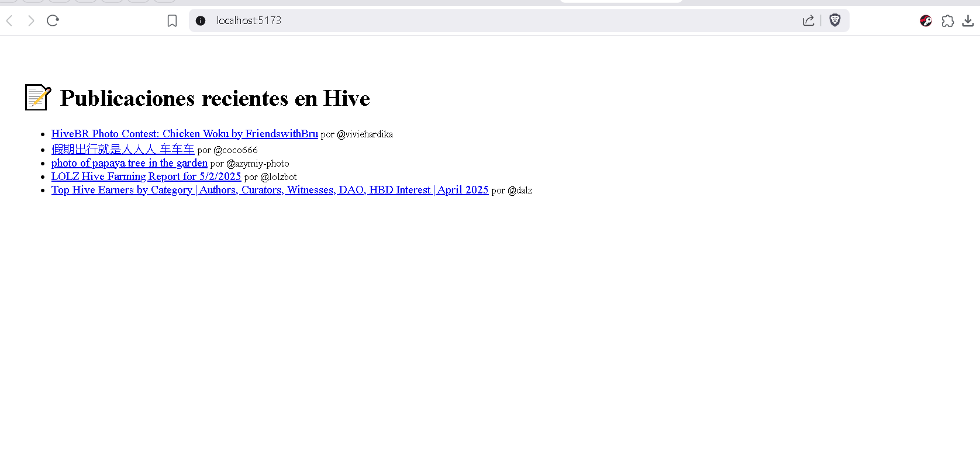Click author text 'por @azymiy-photo'

pyautogui.click(x=250, y=164)
